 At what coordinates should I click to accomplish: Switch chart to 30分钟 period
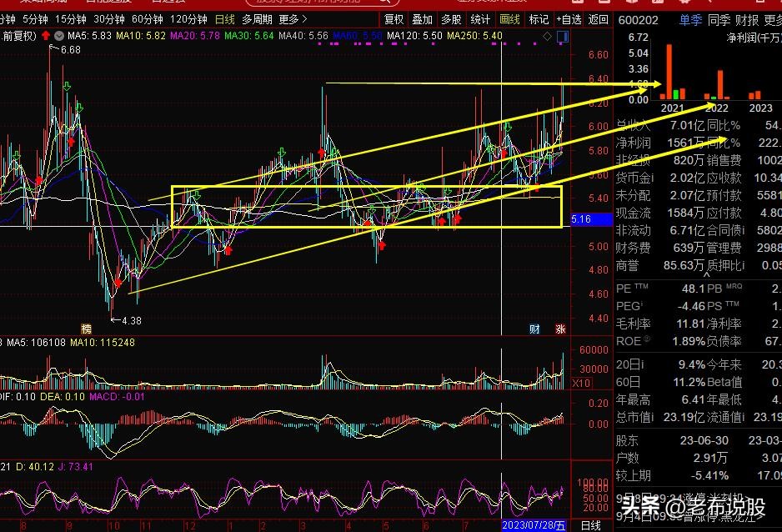tap(108, 19)
